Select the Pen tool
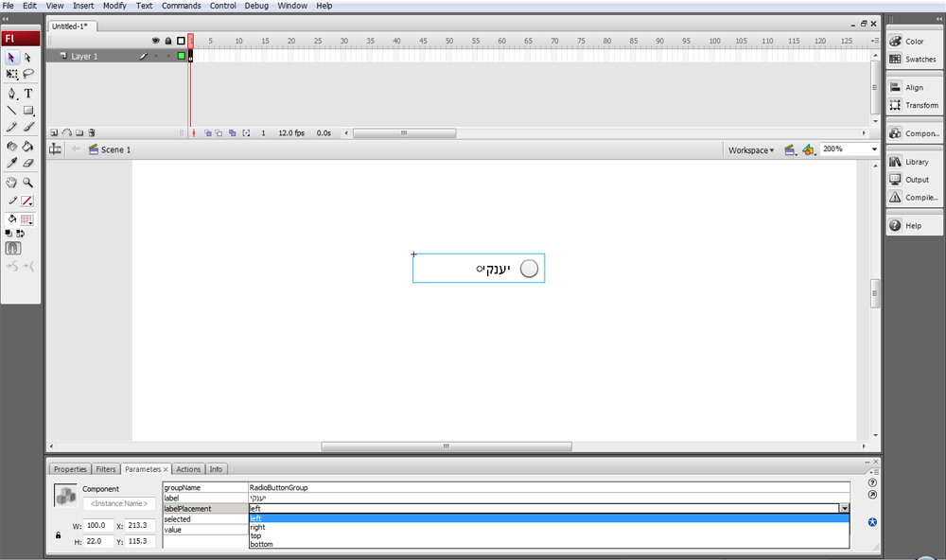The height and width of the screenshot is (560, 946). coord(11,94)
